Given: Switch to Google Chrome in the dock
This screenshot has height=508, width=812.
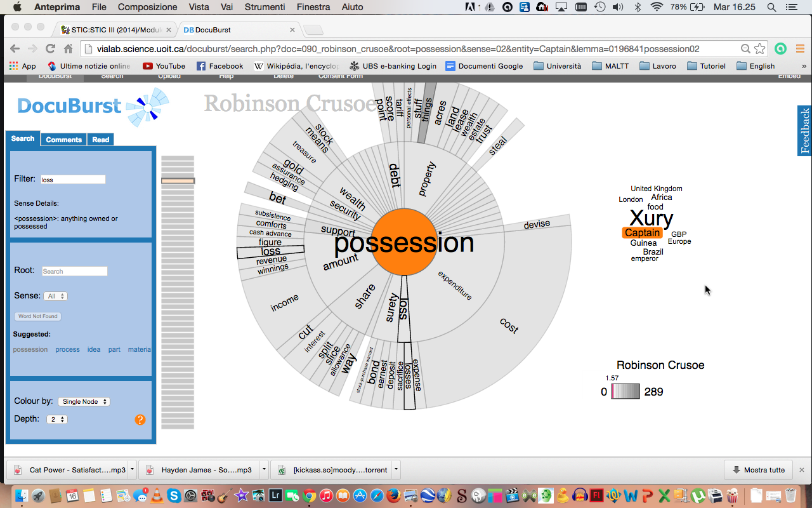Looking at the screenshot, I should pyautogui.click(x=309, y=495).
